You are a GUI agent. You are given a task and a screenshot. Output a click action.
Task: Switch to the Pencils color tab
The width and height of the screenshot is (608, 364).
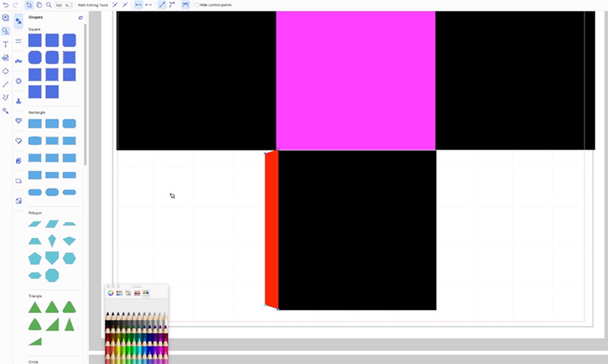pos(145,293)
